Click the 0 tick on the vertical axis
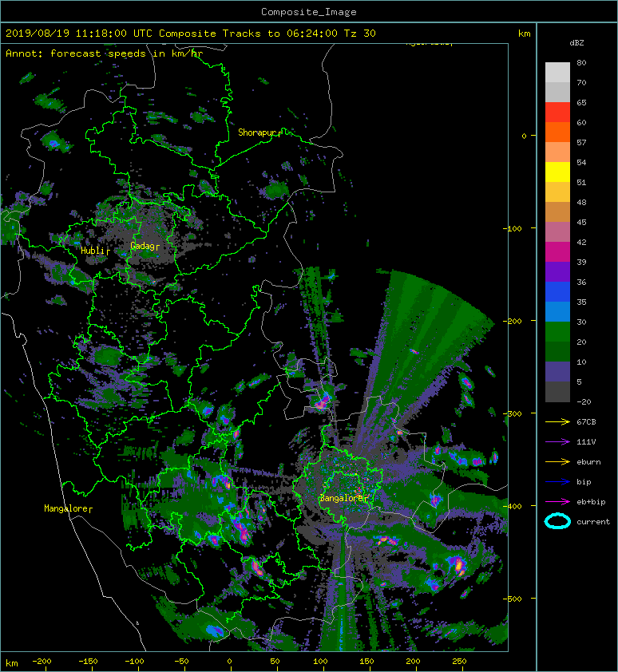The image size is (618, 672). (x=524, y=136)
